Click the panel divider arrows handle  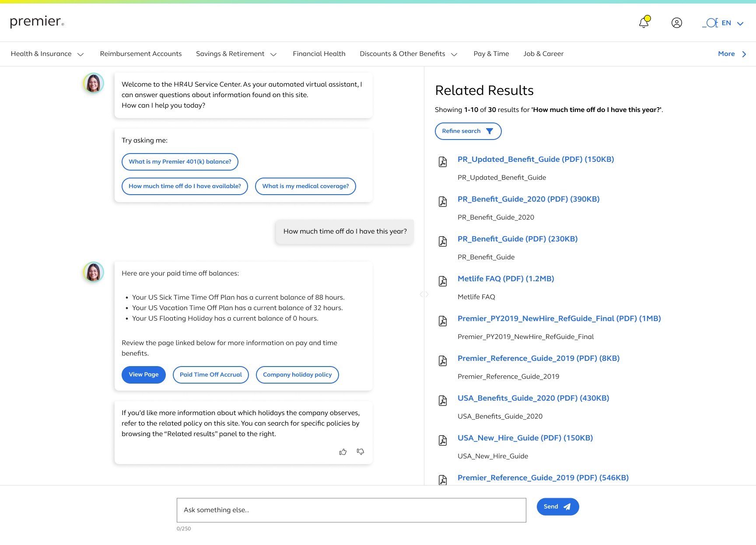[x=424, y=294]
